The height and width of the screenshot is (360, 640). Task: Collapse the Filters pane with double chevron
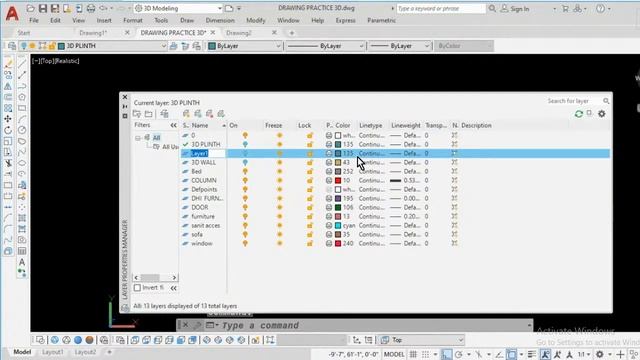(x=173, y=125)
